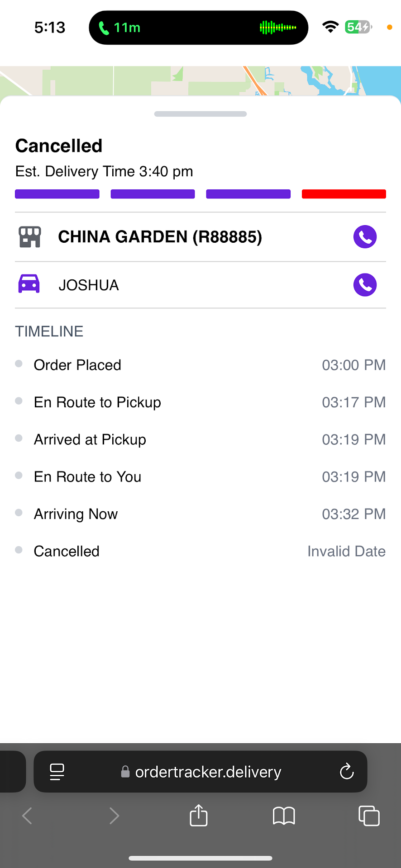Screen dimensions: 401x868
Task: Call the China Garden restaurant
Action: [365, 236]
